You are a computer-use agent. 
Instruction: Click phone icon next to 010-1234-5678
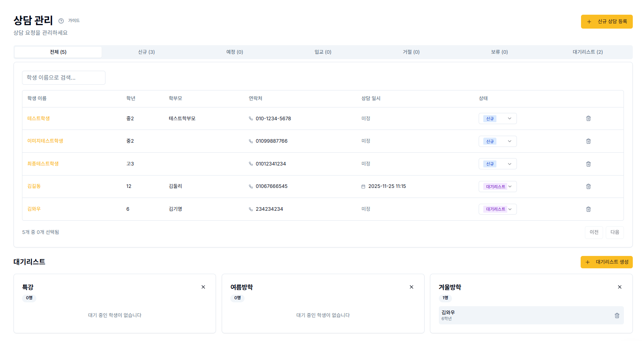click(x=251, y=119)
